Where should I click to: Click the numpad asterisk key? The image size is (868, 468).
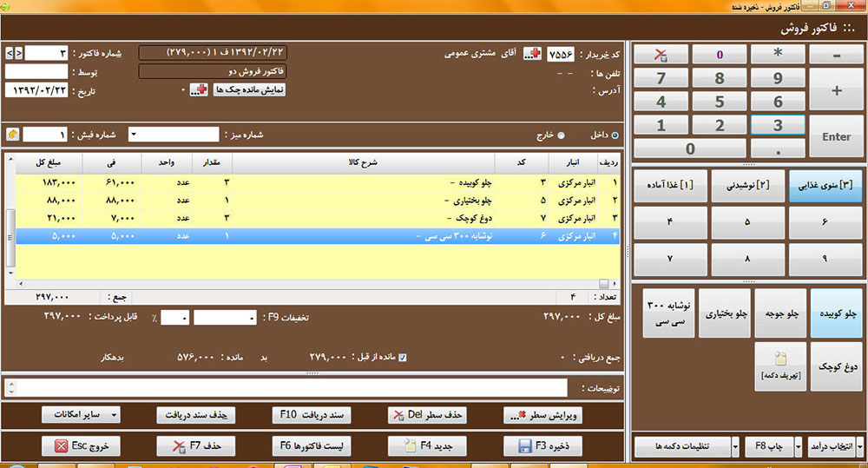778,55
